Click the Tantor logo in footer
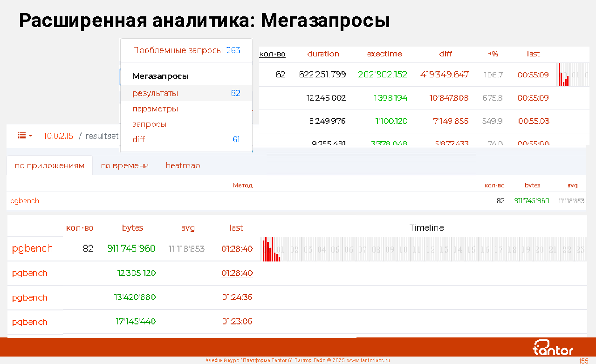Viewport: 596px width, 364px height. click(x=553, y=348)
